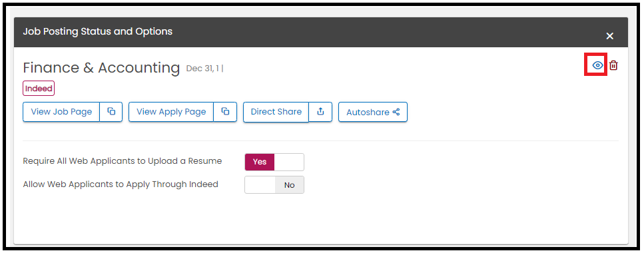Click the share nodes icon in Autoshare

pos(396,112)
